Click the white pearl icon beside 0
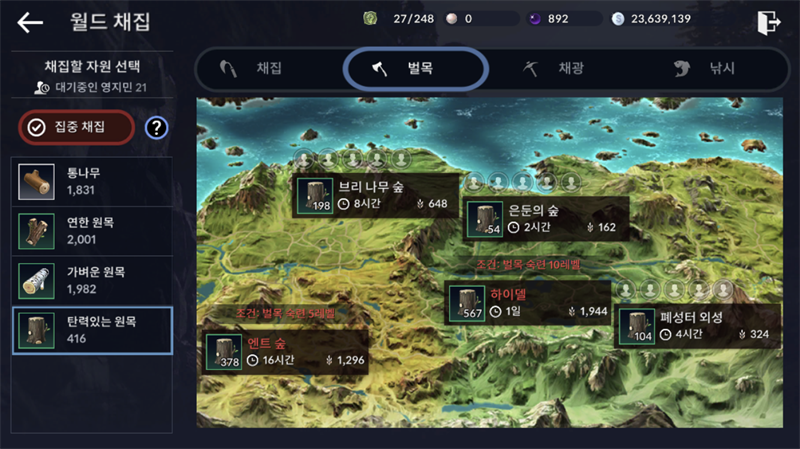800x449 pixels. 452,19
